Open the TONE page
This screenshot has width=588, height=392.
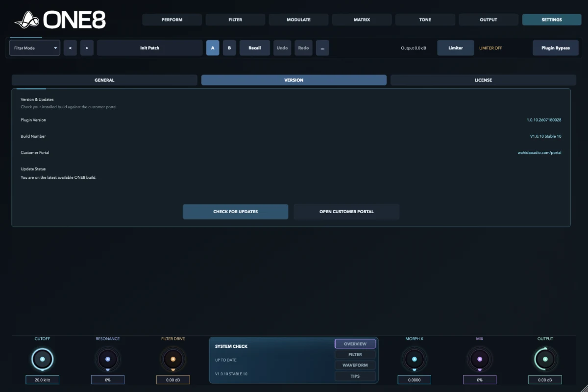point(425,20)
